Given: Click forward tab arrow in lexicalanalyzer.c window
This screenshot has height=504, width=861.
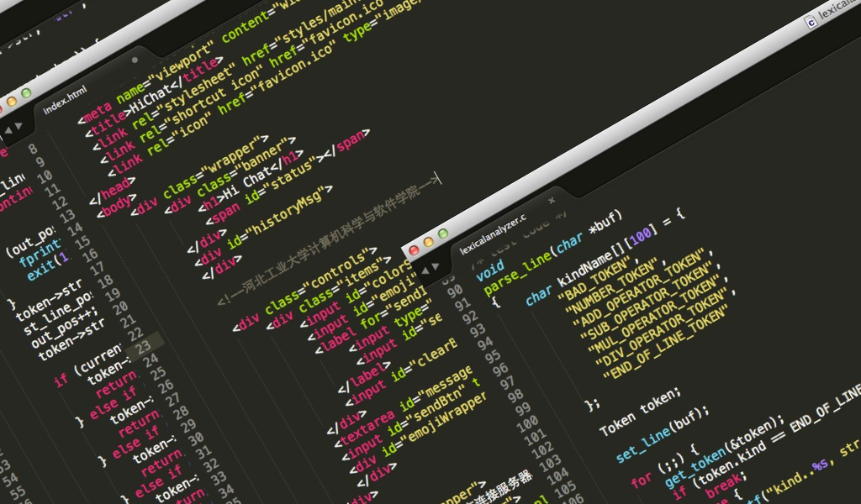Looking at the screenshot, I should coord(436,266).
